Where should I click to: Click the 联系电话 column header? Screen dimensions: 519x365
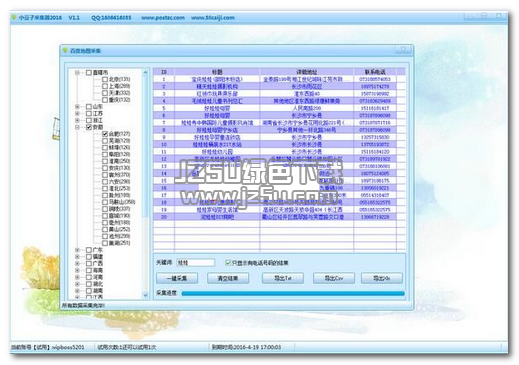[375, 72]
